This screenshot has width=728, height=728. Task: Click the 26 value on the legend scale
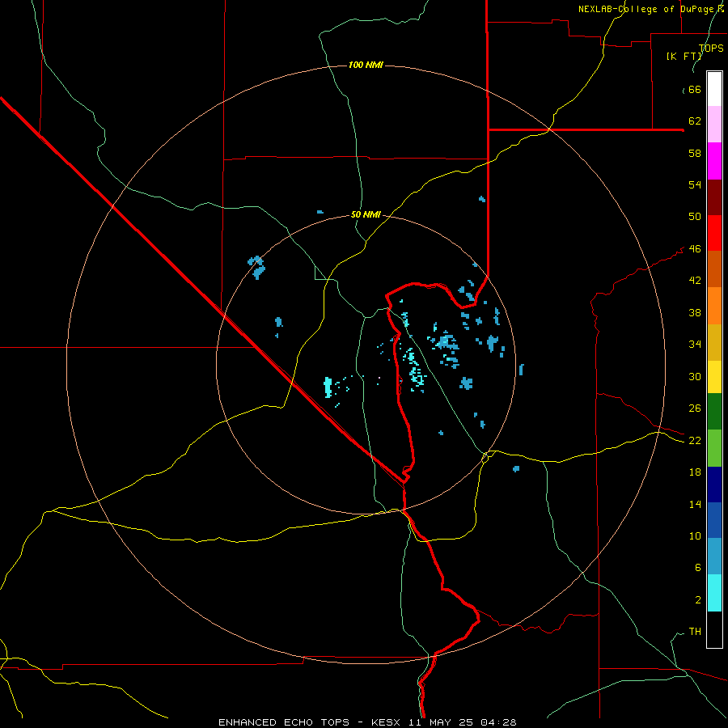(695, 408)
